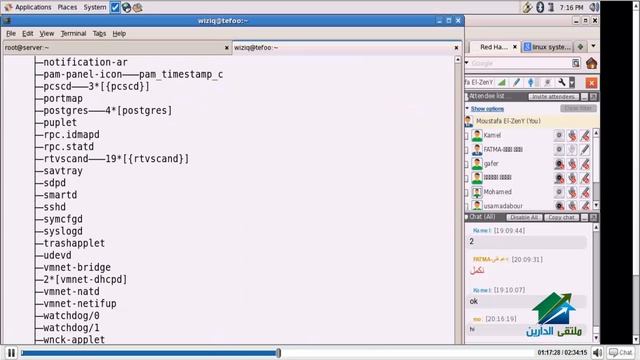
Task: Tick the checkbox beside gafer
Action: [467, 164]
